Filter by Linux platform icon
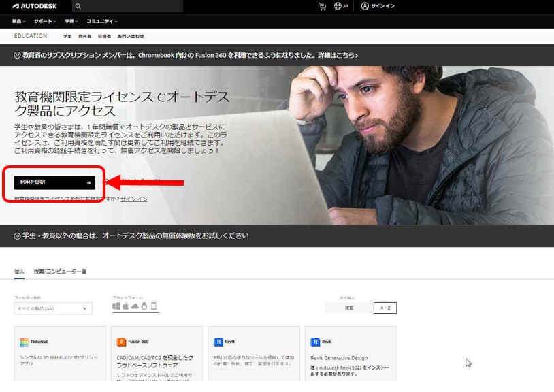 coord(144,306)
